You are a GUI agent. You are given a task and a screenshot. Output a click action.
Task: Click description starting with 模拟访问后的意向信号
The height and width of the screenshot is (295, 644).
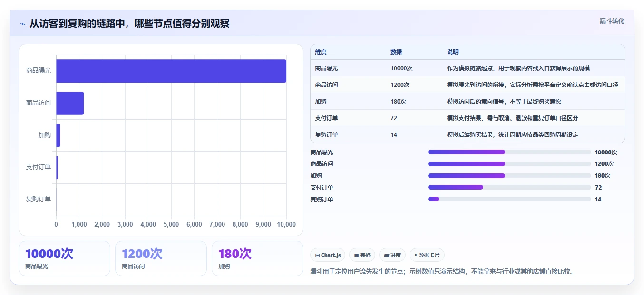coord(505,102)
